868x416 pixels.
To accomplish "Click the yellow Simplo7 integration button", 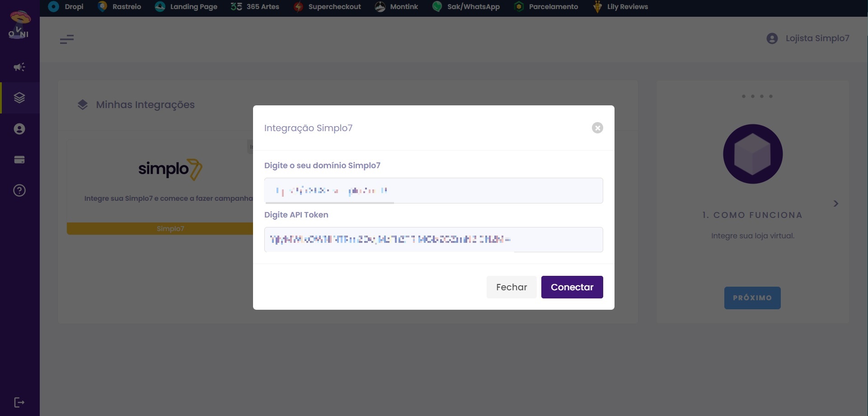I will coord(160,229).
